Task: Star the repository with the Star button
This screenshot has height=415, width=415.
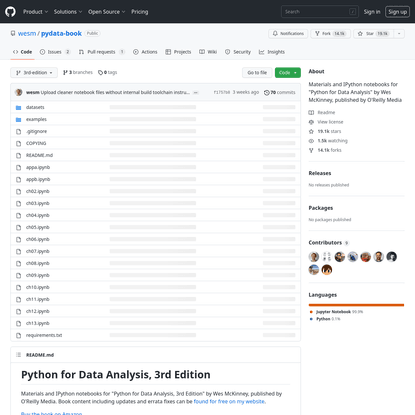Action: (x=373, y=34)
